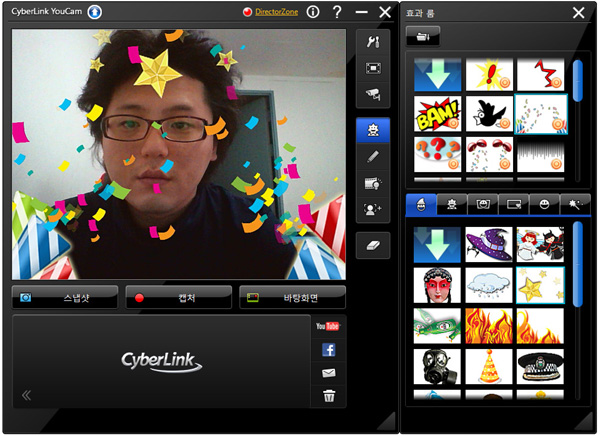Send capture by email envelope icon

(329, 373)
